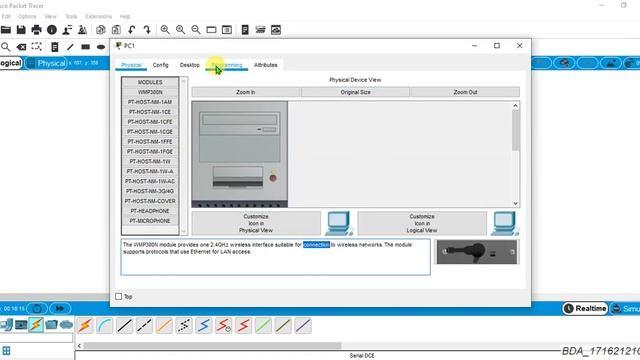640x360 pixels.
Task: Choose the dashed black crossover cable
Action: [x=144, y=326]
